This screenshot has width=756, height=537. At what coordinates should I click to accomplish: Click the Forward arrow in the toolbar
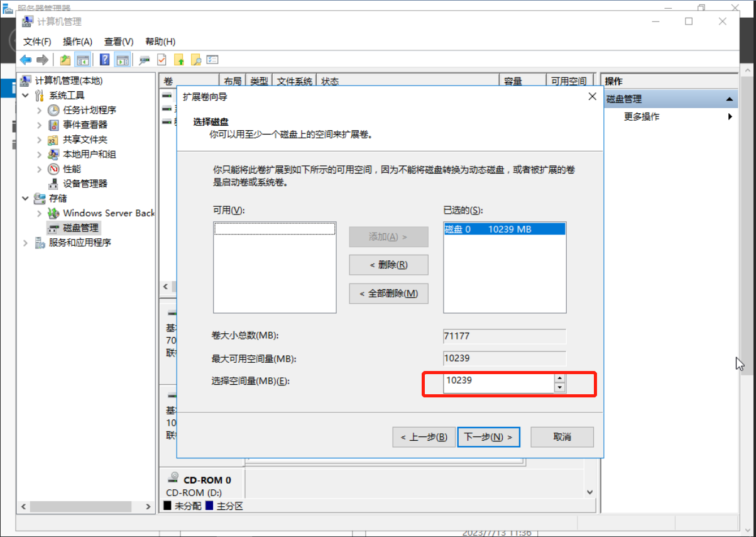tap(42, 60)
